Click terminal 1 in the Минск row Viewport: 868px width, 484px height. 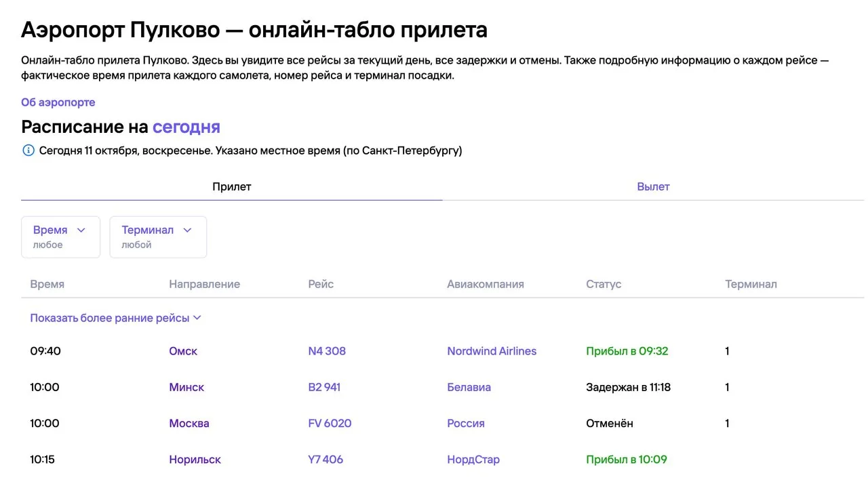(x=727, y=387)
